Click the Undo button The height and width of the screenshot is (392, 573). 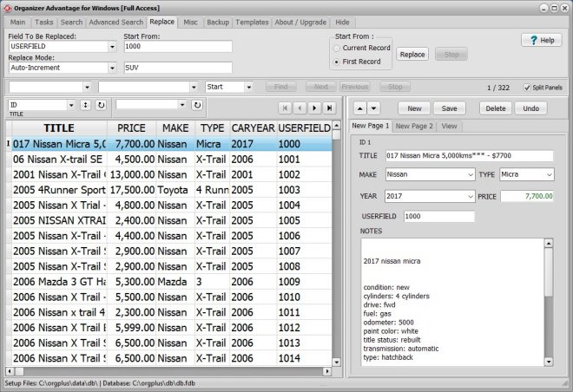530,108
